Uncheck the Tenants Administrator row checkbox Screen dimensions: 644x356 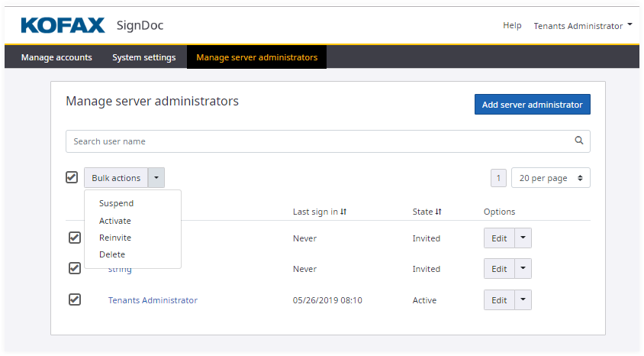75,299
